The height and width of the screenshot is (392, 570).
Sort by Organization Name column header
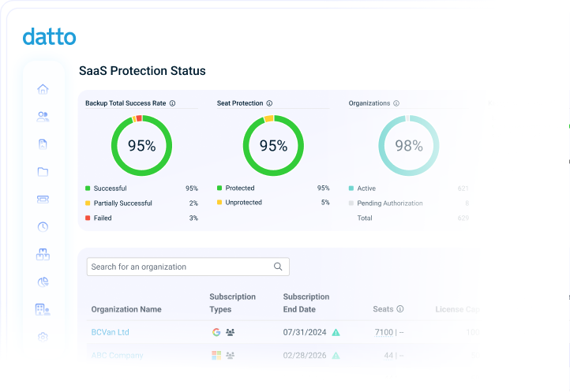(126, 309)
